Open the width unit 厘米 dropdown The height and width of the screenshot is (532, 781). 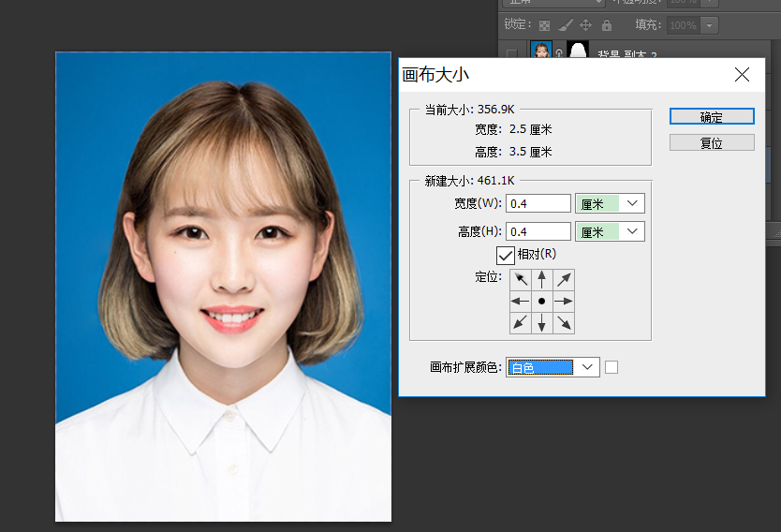[x=610, y=203]
